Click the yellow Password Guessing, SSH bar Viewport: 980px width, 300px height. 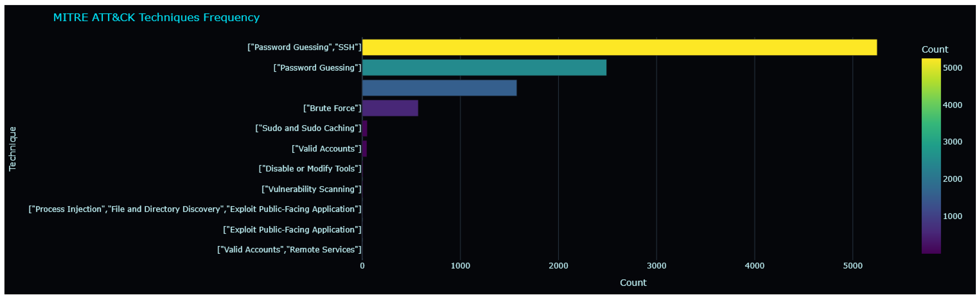click(x=619, y=47)
